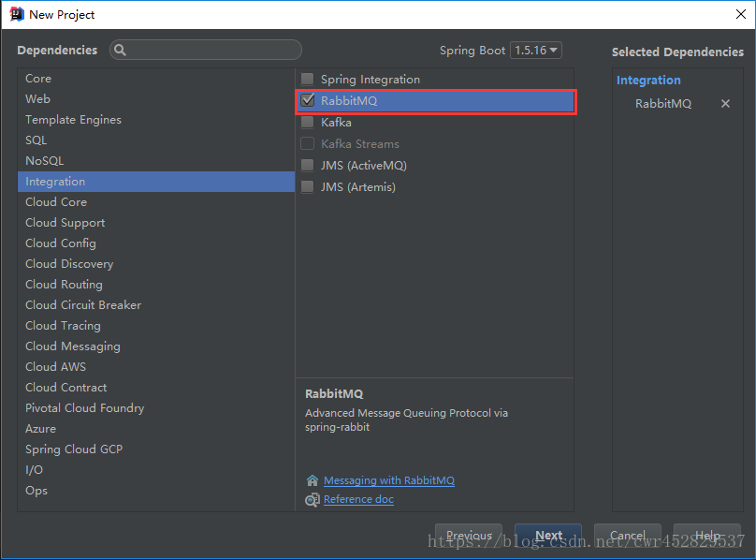The image size is (756, 560).
Task: Click the Spring Integration label
Action: tap(371, 80)
